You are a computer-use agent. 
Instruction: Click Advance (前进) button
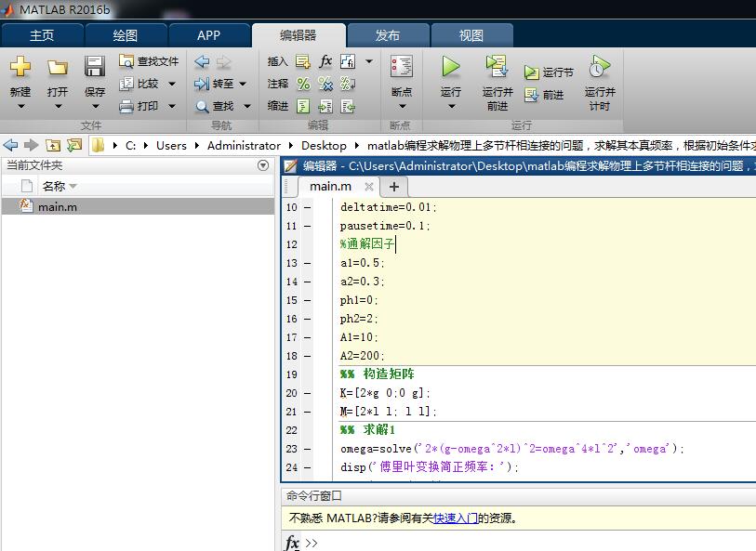(x=544, y=95)
